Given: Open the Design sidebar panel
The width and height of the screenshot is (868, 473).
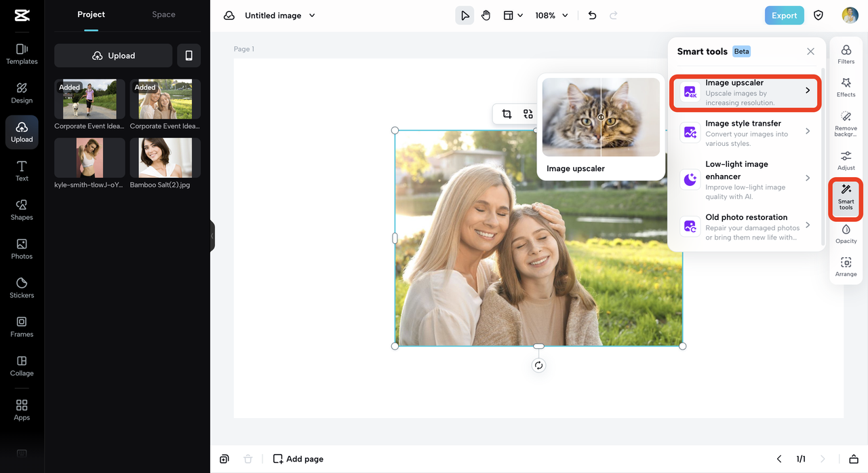Looking at the screenshot, I should [x=22, y=93].
